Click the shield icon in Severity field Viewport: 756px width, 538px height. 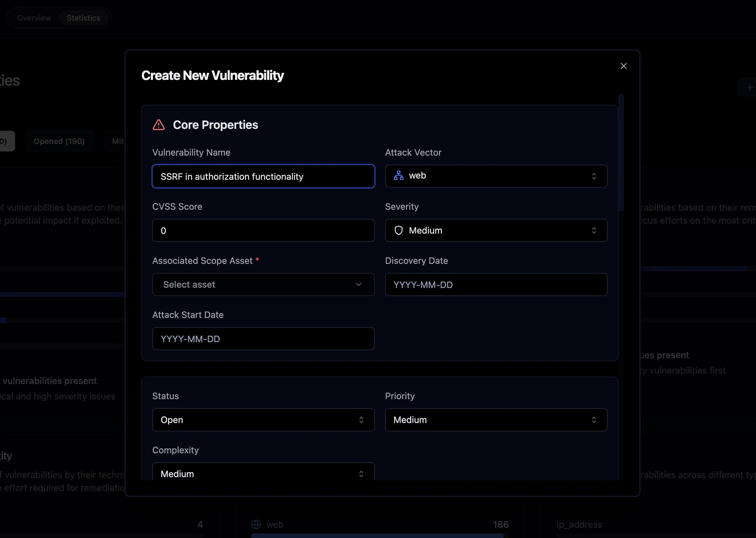[x=398, y=230]
